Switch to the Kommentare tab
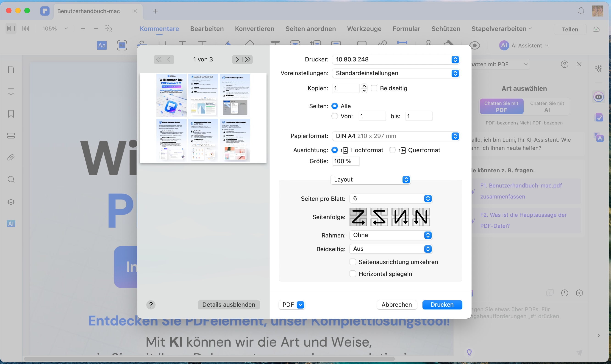This screenshot has width=611, height=364. pyautogui.click(x=159, y=29)
